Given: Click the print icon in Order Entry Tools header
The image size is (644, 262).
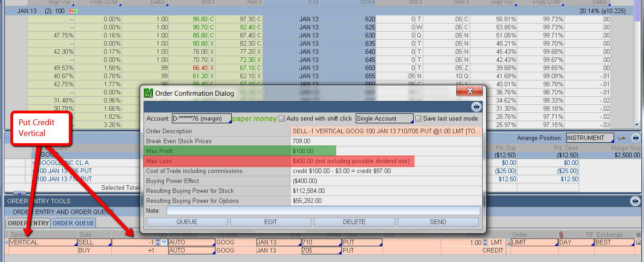Looking at the screenshot, I should [x=635, y=201].
